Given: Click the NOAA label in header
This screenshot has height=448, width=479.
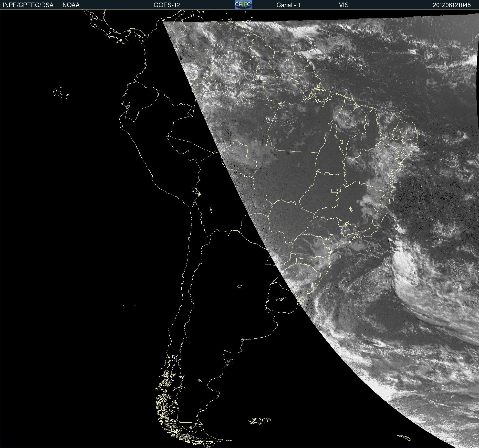Looking at the screenshot, I should point(71,5).
